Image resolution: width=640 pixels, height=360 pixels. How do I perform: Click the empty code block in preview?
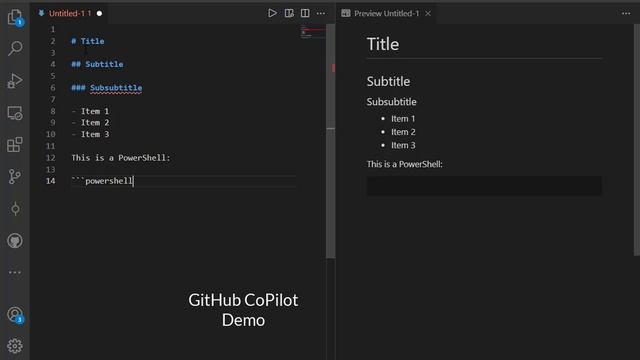484,186
